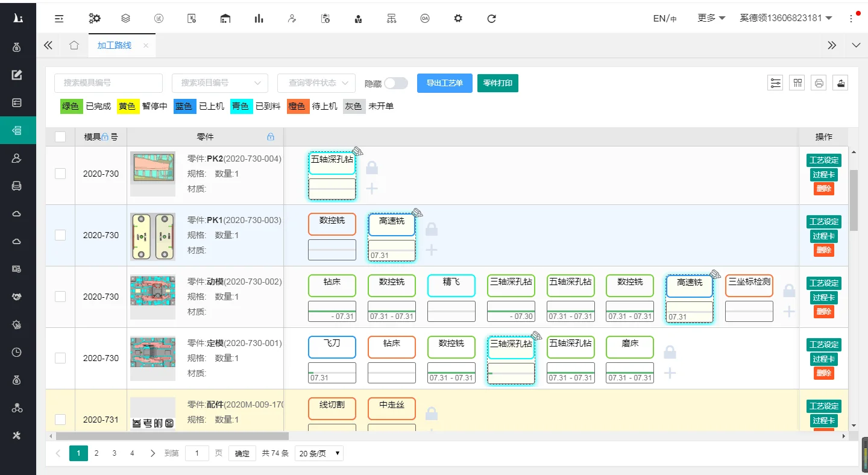Open the filter settings sliders icon

pyautogui.click(x=776, y=83)
